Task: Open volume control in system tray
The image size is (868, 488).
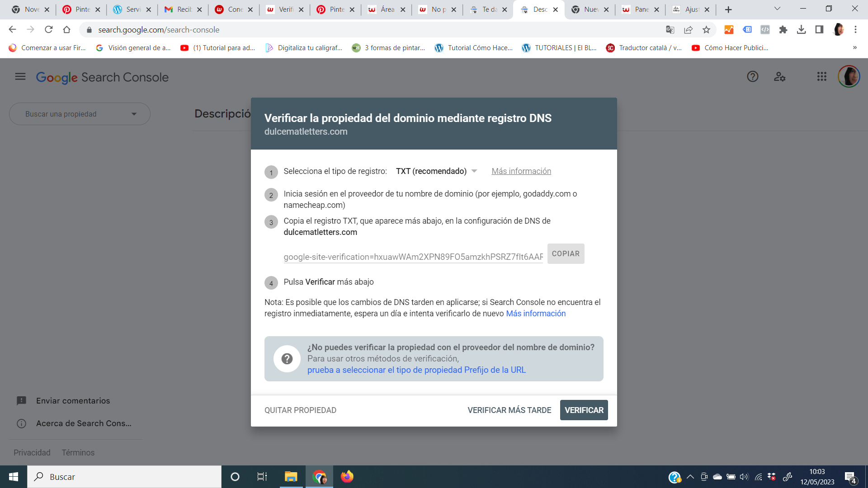Action: [744, 477]
